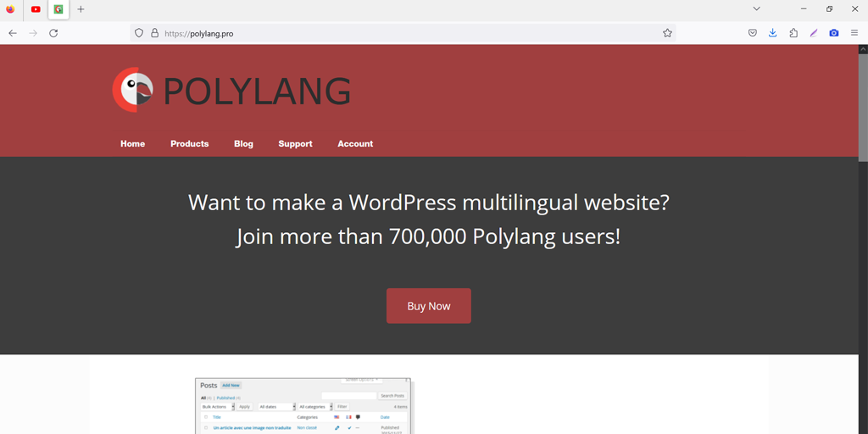Save page to Pocket icon
The width and height of the screenshot is (868, 434).
(753, 33)
